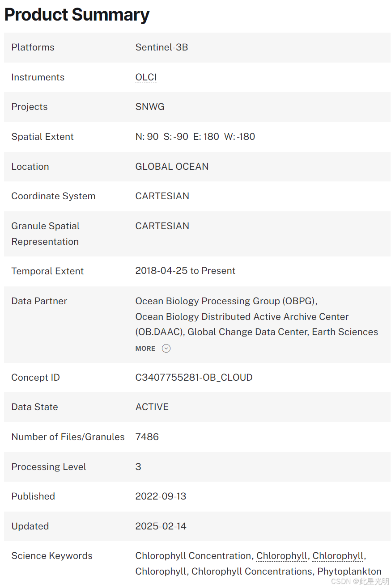This screenshot has height=588, width=391.
Task: Click the CARTESIAN value in Coordinate System row
Action: (162, 196)
